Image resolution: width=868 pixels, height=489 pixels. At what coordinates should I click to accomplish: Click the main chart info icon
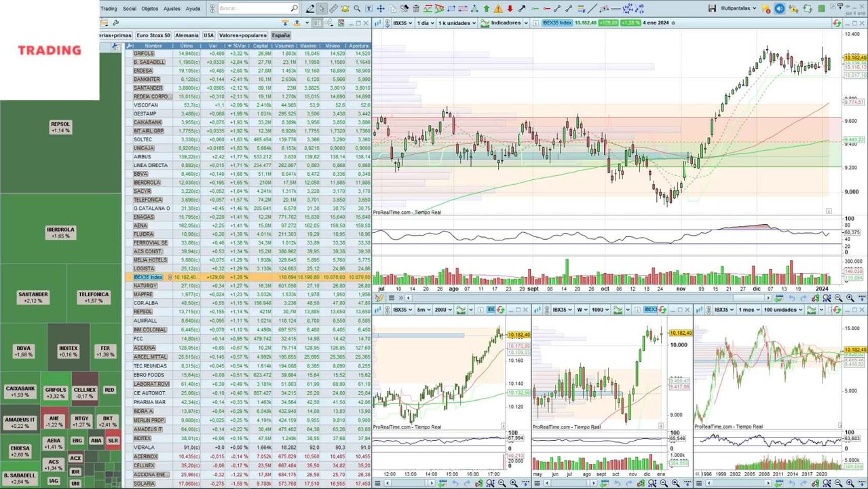pyautogui.click(x=535, y=22)
